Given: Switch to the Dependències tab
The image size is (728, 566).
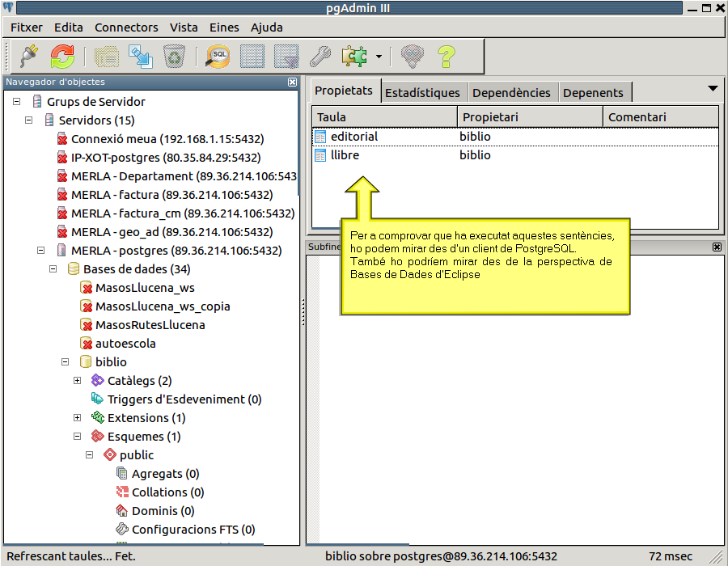Looking at the screenshot, I should click(x=511, y=92).
